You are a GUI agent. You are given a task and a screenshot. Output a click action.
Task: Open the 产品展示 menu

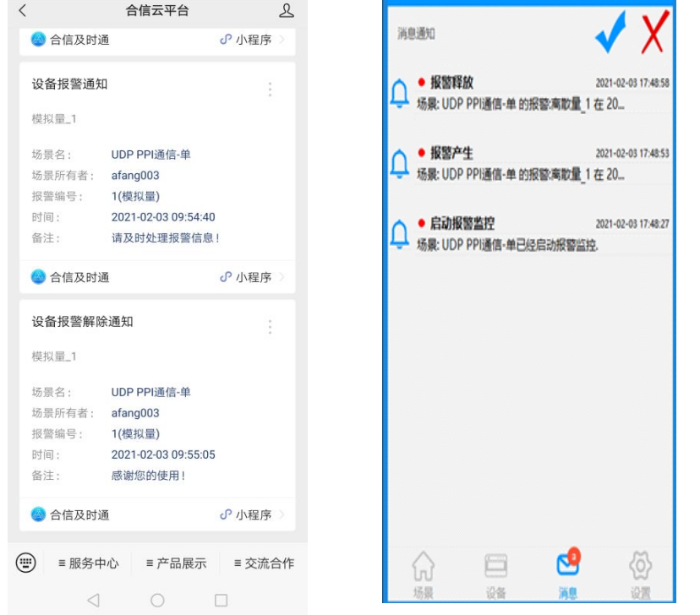click(177, 563)
